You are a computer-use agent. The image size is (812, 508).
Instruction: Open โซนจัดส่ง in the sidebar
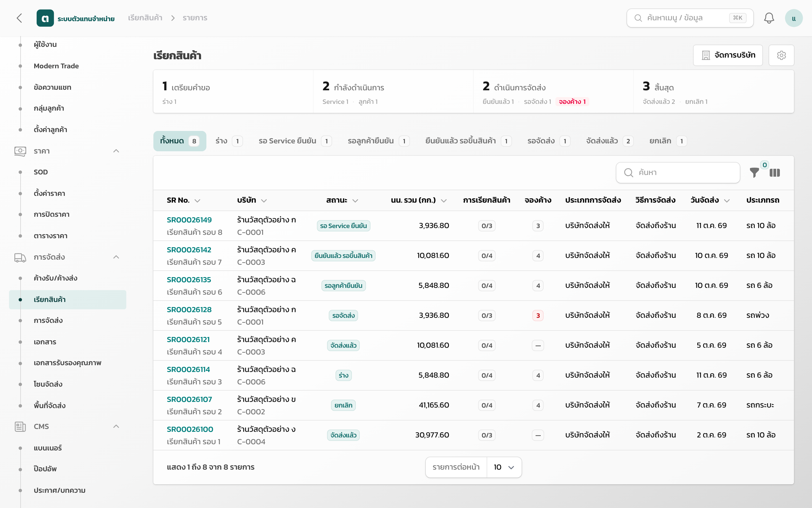pos(48,384)
